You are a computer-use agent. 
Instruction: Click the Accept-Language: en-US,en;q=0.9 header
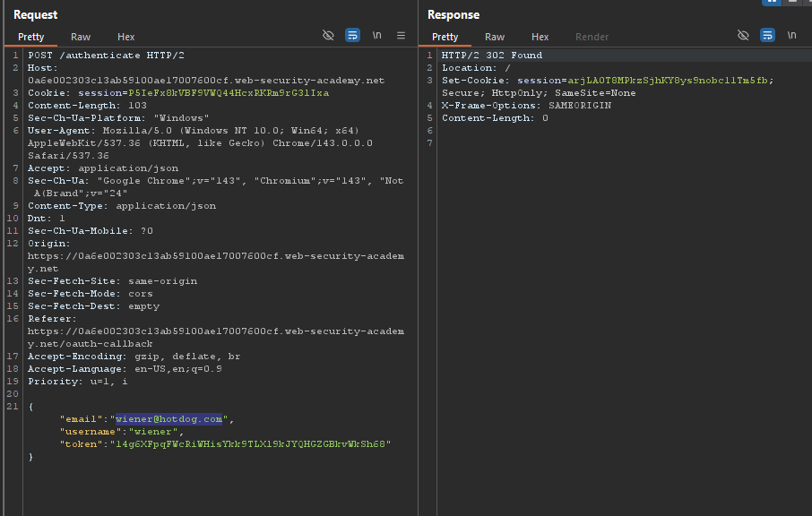125,368
